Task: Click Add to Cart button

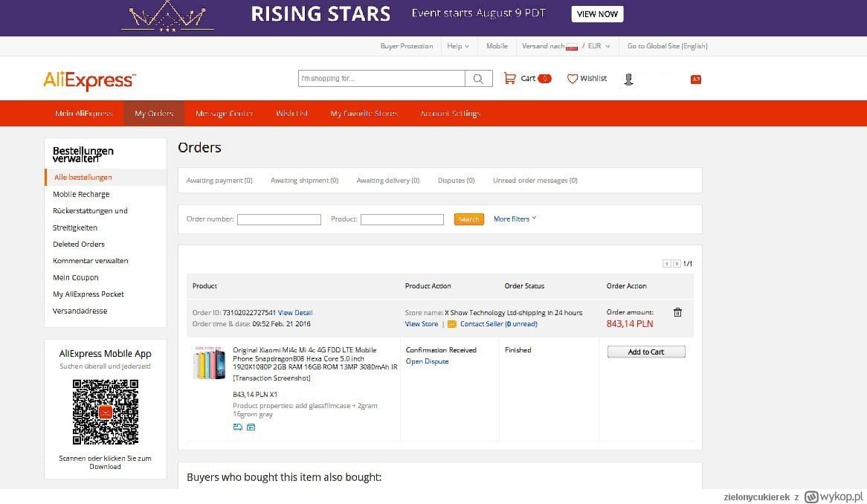Action: pos(646,352)
